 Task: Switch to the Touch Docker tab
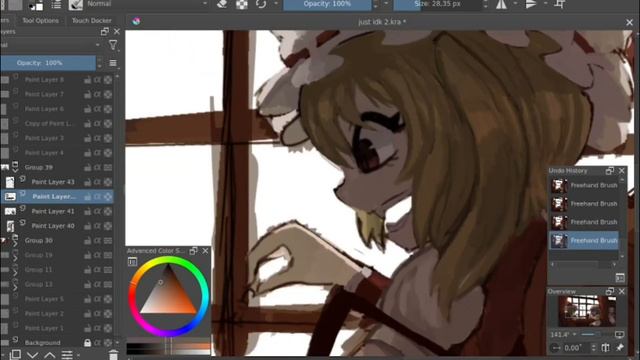click(x=91, y=20)
